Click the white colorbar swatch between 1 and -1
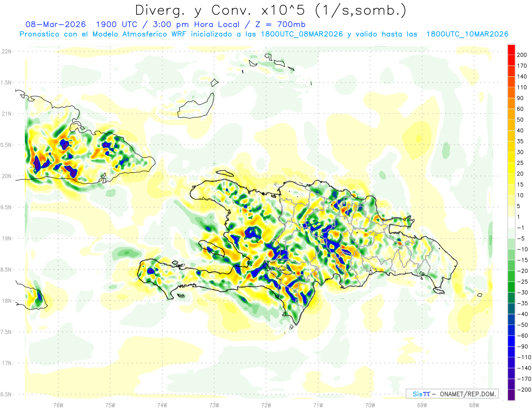The image size is (532, 411). 511,222
